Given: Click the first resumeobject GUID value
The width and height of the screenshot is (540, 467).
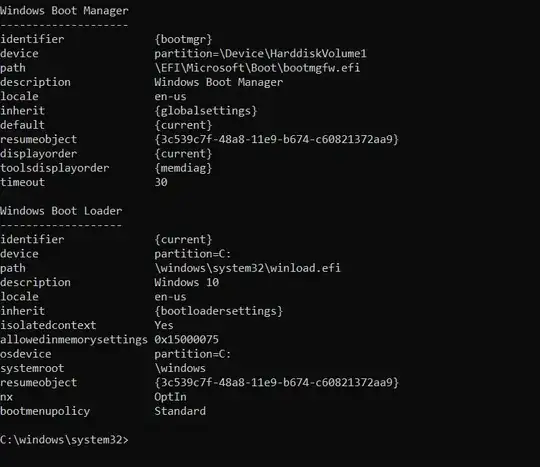Looking at the screenshot, I should (276, 139).
